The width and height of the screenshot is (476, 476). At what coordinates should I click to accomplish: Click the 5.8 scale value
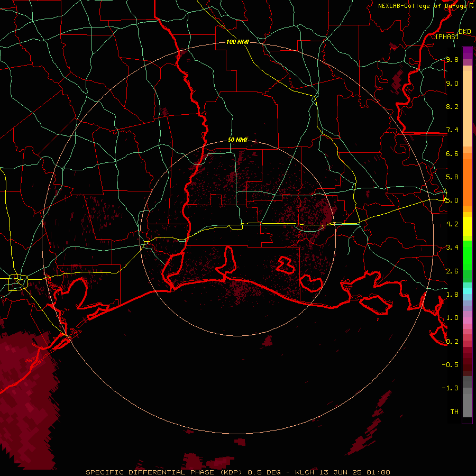point(452,177)
